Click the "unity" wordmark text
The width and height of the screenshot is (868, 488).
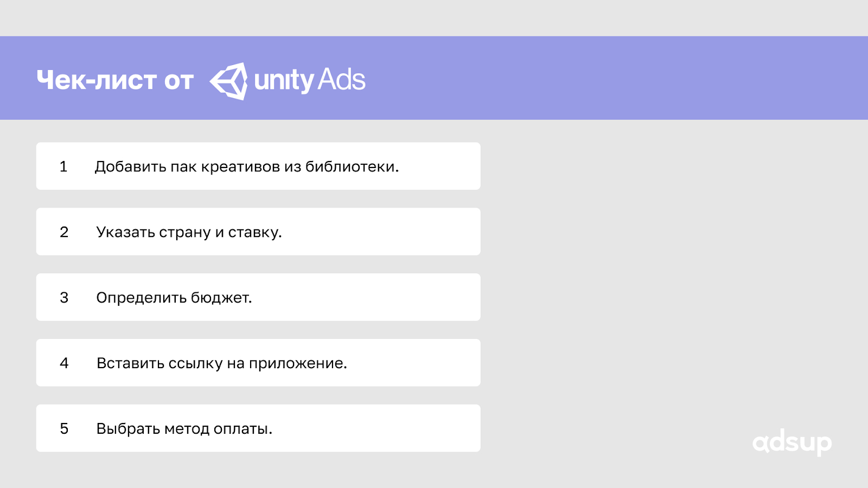(284, 81)
